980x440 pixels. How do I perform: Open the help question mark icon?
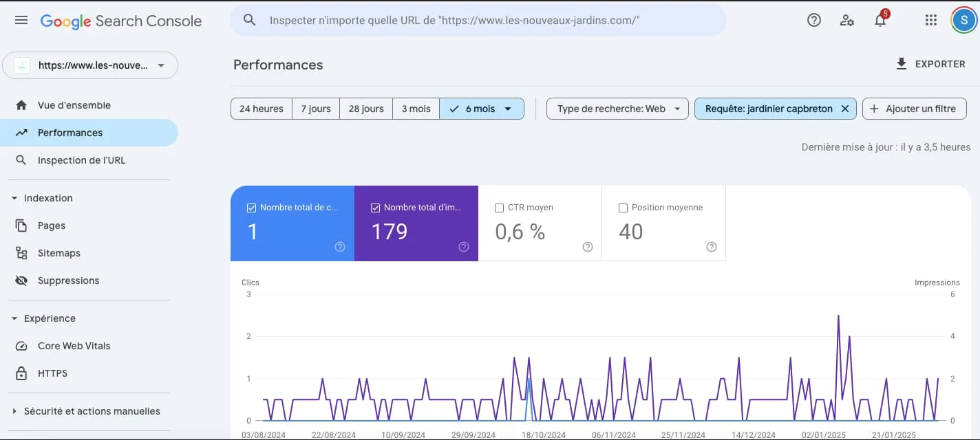point(813,21)
